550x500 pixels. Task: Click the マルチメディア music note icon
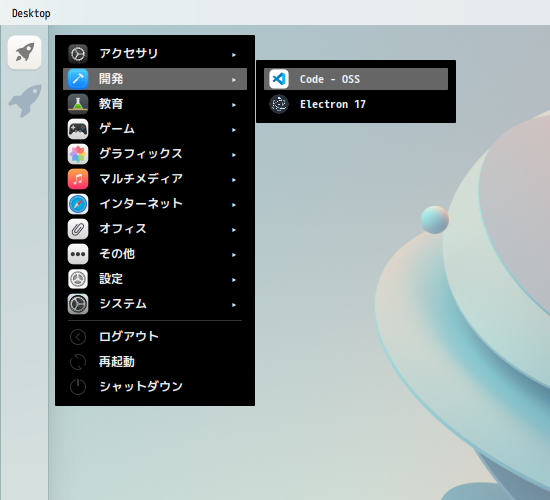(78, 179)
